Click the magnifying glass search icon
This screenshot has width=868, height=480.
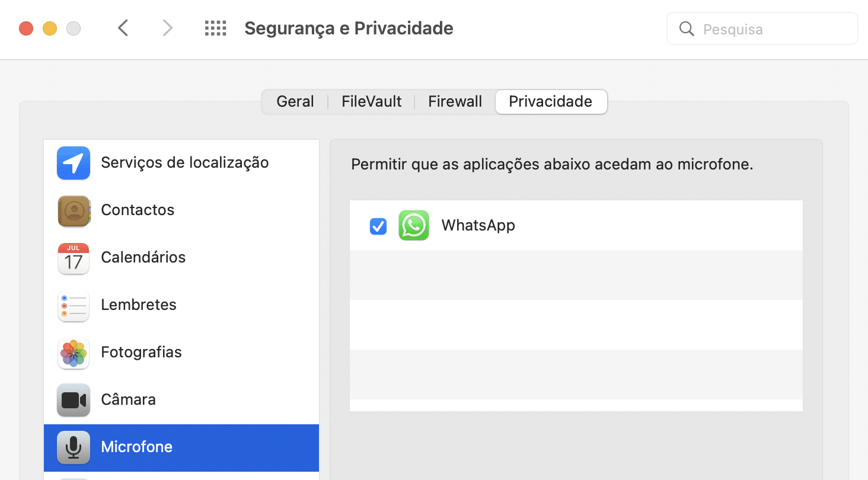tap(687, 29)
